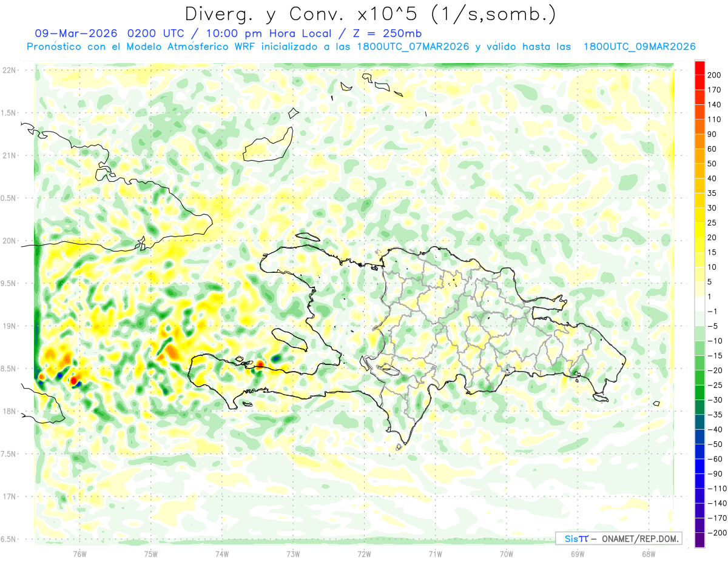
Task: Click the colorbar value '-200'
Action: click(x=716, y=533)
